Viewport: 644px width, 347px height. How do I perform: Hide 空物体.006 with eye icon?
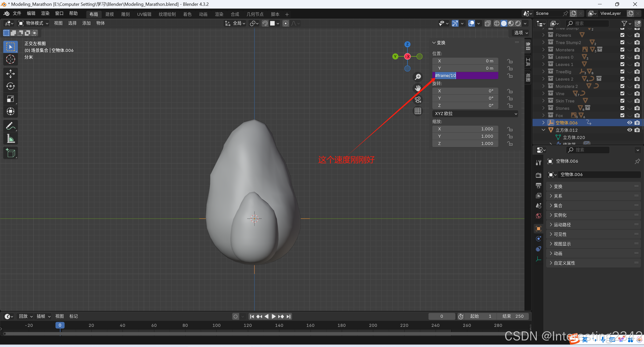coord(629,123)
